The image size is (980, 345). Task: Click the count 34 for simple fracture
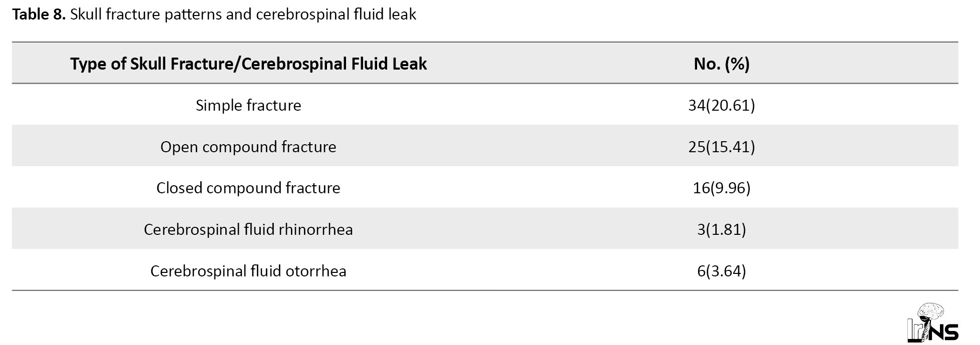(x=696, y=106)
